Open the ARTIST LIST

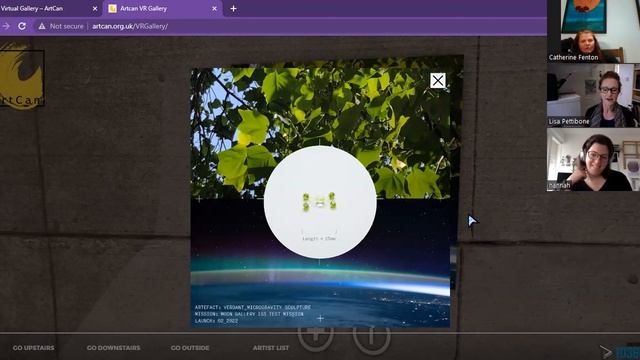[x=271, y=348]
